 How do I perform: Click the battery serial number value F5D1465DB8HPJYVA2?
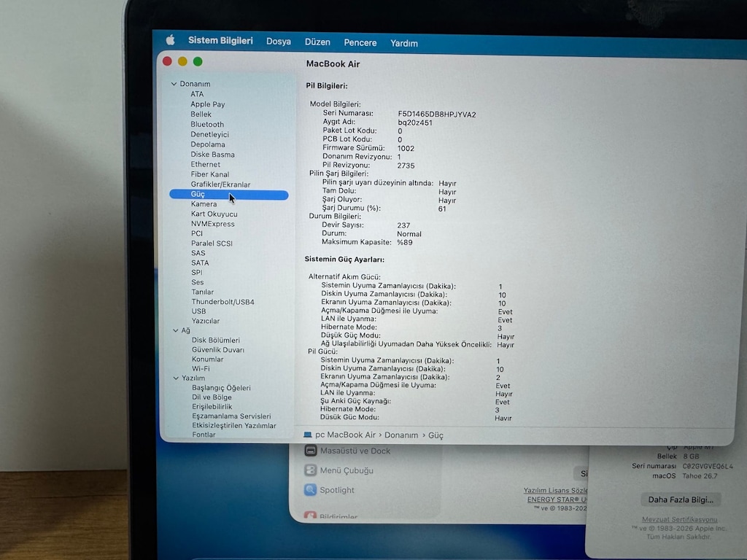click(x=437, y=114)
